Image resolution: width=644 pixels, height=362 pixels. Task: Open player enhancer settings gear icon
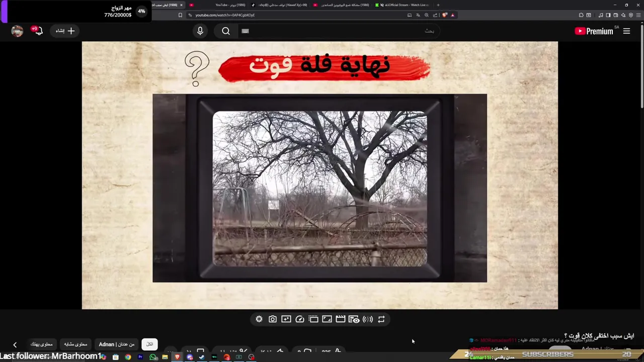pyautogui.click(x=259, y=319)
